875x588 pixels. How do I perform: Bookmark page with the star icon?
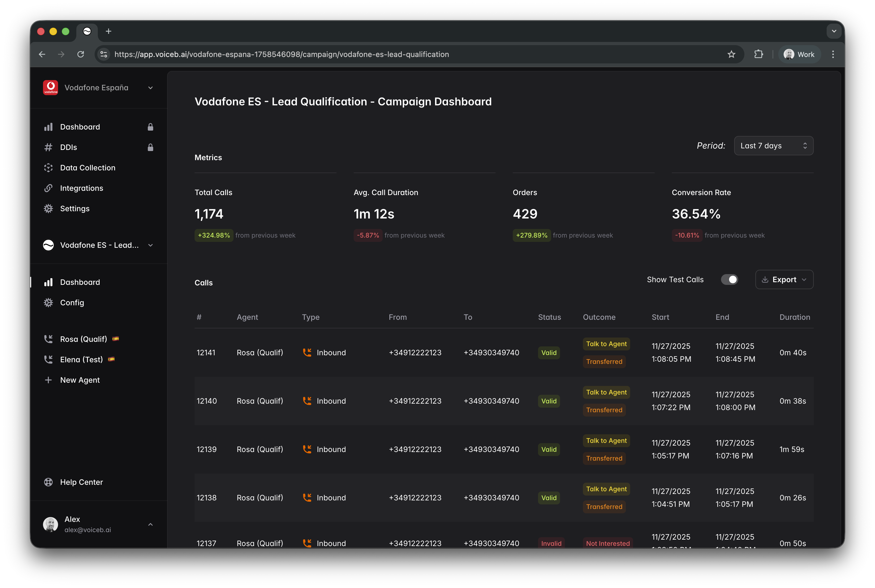pyautogui.click(x=731, y=54)
